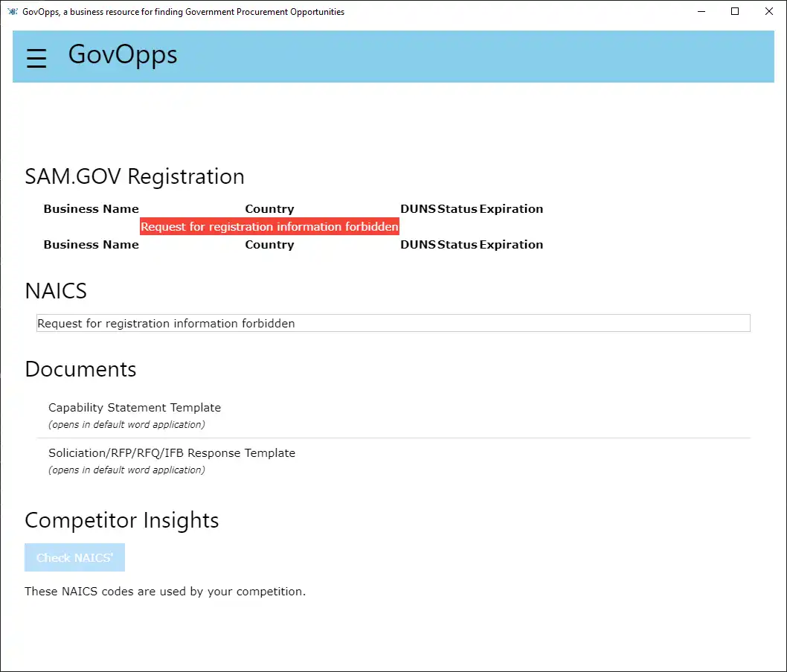Click the GovOpps app icon in title bar

(x=13, y=11)
